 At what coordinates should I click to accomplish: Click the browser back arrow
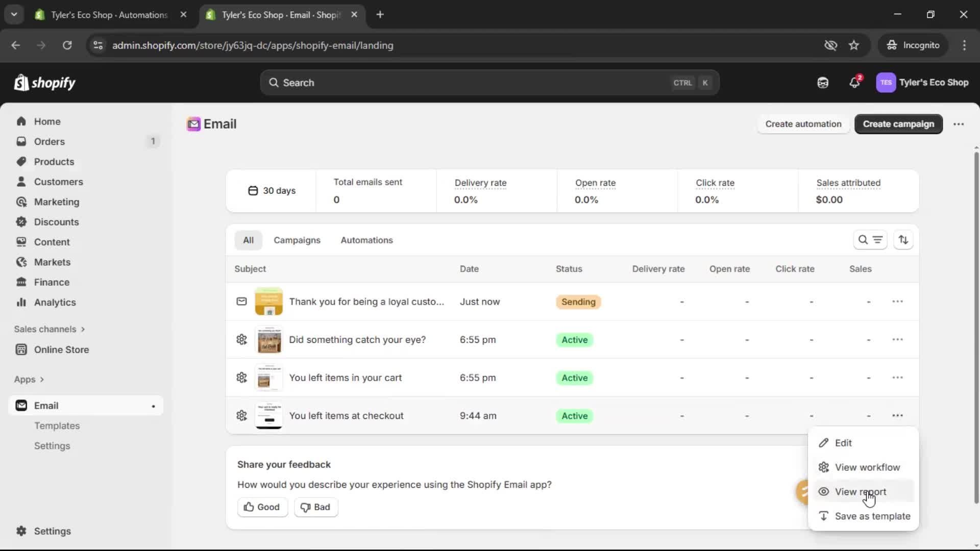[16, 45]
